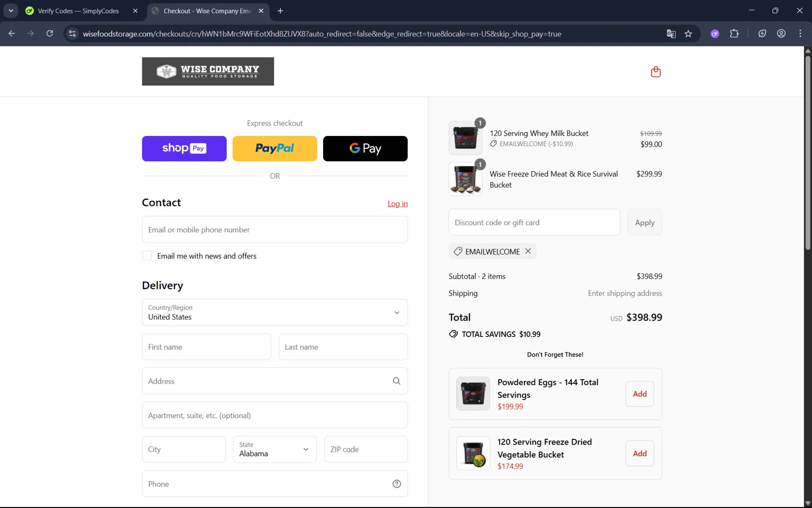Focus the City field
This screenshot has height=508, width=812.
tap(184, 450)
